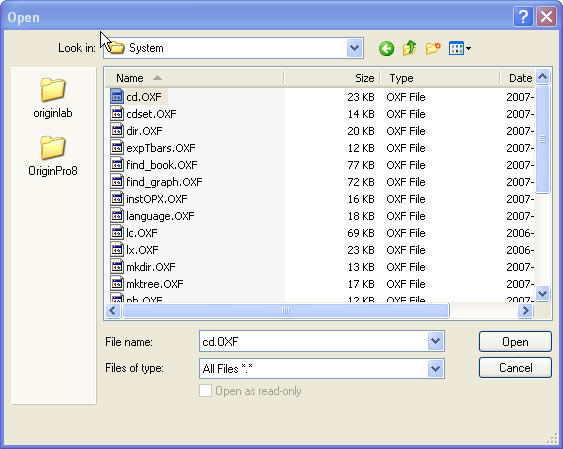Viewport: 563px width, 449px height.
Task: Click the horizontal scrollbar left arrow
Action: point(113,310)
